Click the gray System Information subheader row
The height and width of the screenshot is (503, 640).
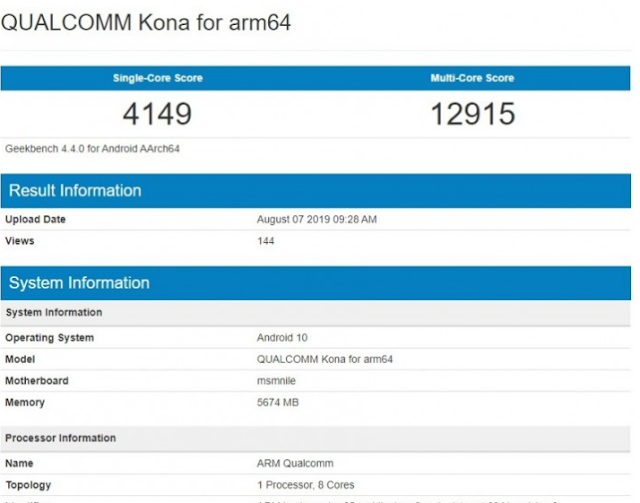[x=316, y=313]
